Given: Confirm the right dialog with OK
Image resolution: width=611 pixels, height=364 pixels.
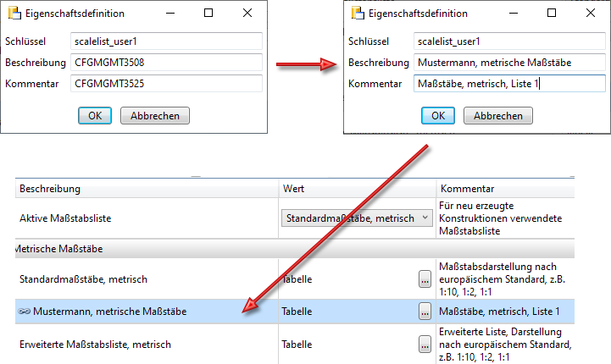Looking at the screenshot, I should (x=438, y=116).
